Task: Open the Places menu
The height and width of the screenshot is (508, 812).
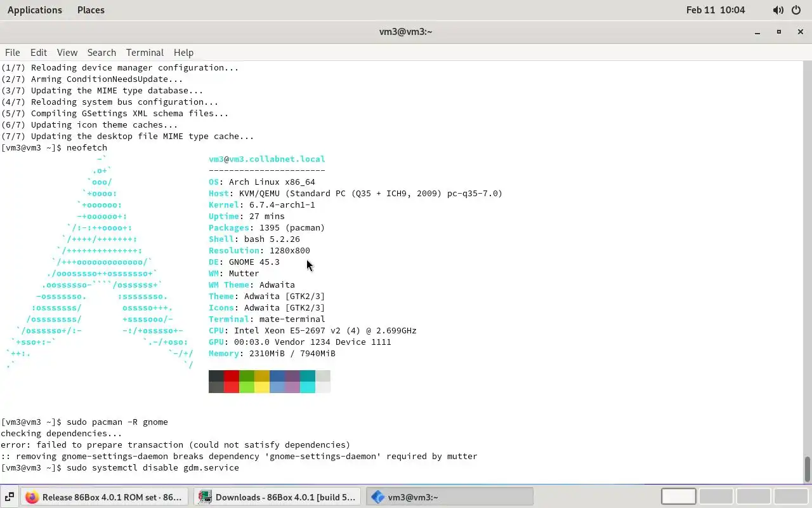Action: click(91, 10)
